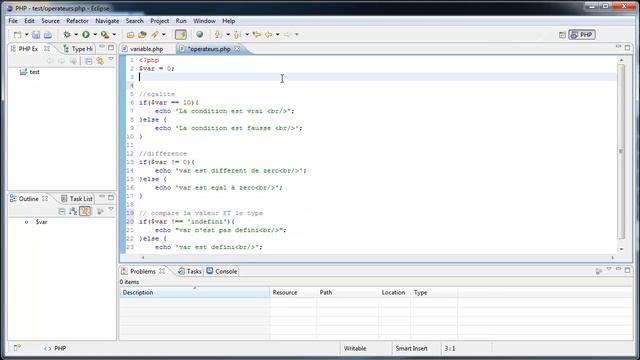Sort Problems by Resource column header
Viewport: 640px width, 360px height.
point(293,293)
